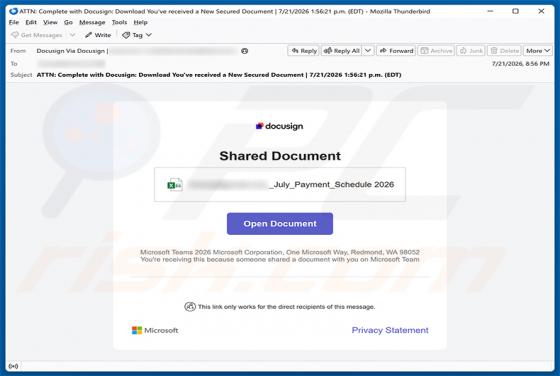Open the Tools menu
The height and width of the screenshot is (376, 560).
click(x=119, y=22)
